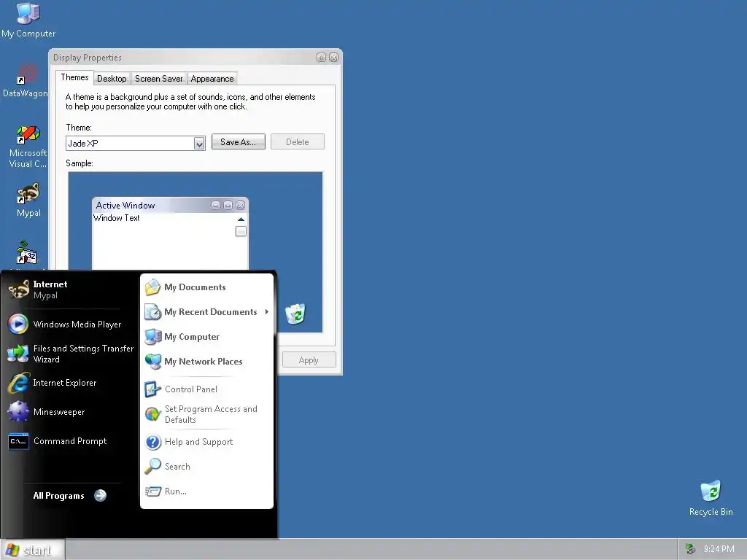Switch to the Screen Saver tab
747x560 pixels.
158,79
